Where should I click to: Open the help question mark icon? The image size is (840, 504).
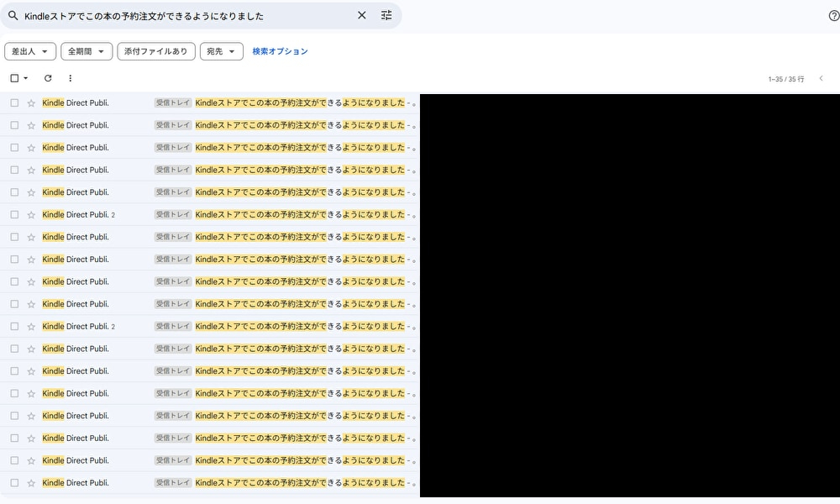(x=833, y=15)
